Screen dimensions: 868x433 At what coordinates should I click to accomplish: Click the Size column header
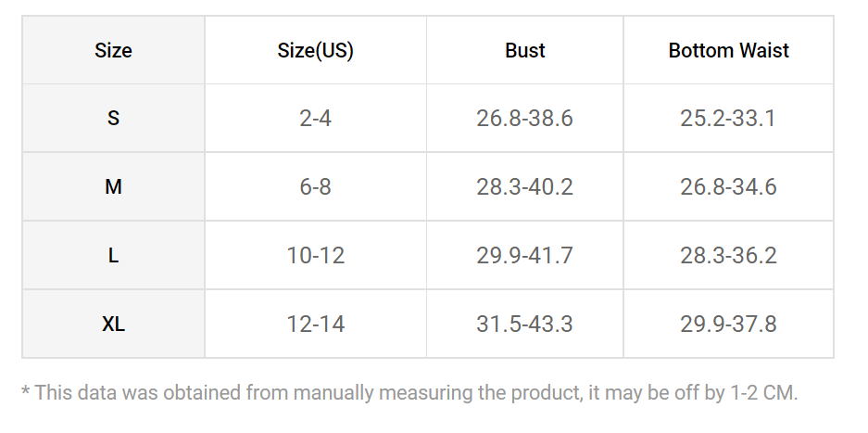[113, 50]
